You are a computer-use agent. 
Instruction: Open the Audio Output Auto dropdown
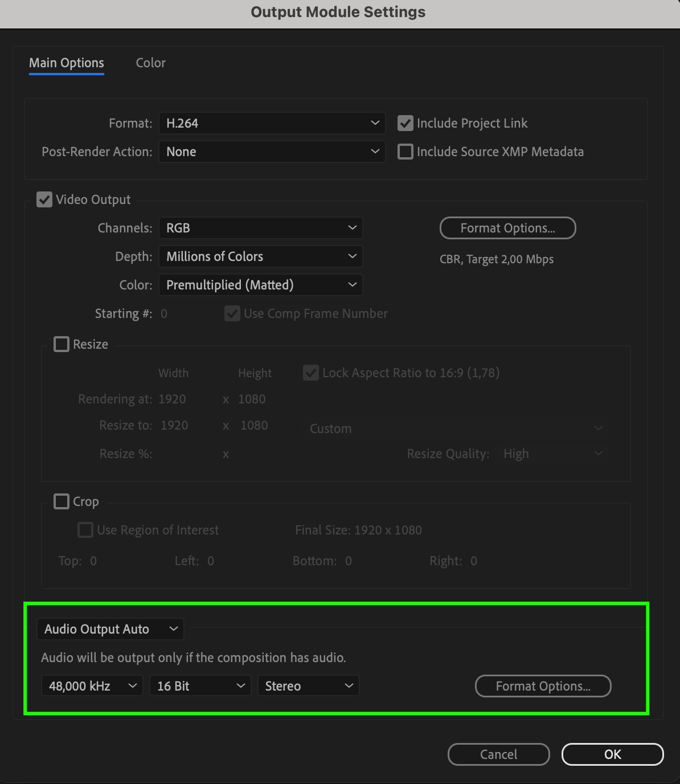[x=110, y=629]
